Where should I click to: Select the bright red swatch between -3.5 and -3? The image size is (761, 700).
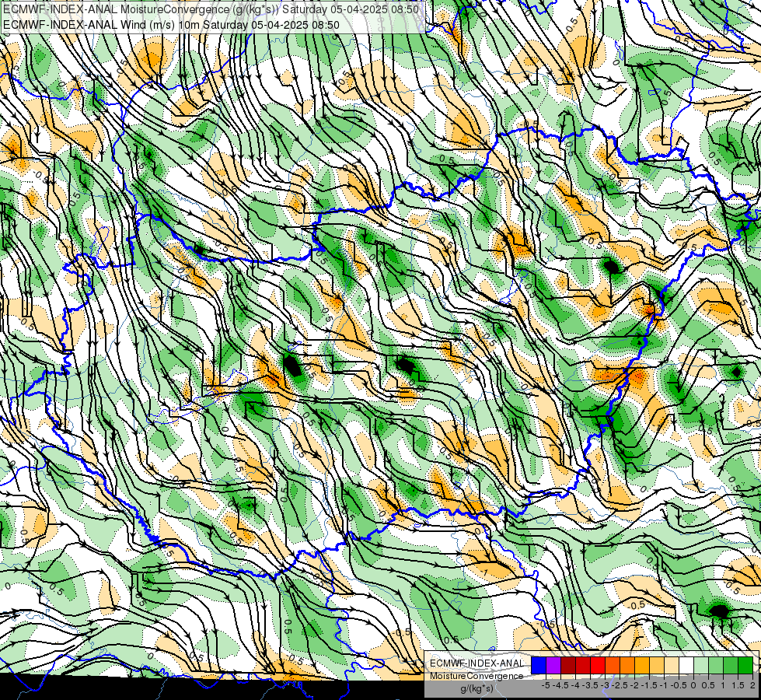598,666
